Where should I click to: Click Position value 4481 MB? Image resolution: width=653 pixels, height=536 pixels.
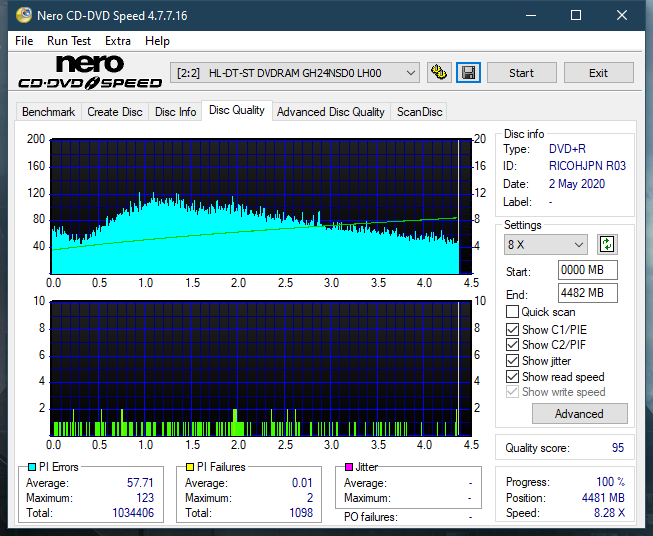pos(603,498)
